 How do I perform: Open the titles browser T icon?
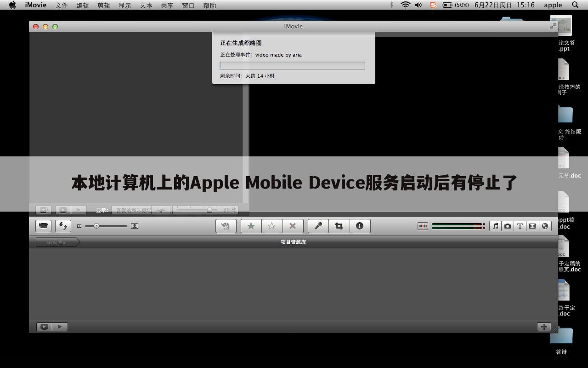(x=520, y=226)
